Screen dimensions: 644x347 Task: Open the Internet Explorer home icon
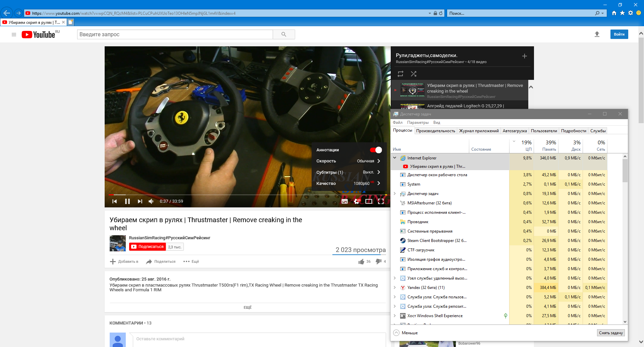[x=614, y=13]
